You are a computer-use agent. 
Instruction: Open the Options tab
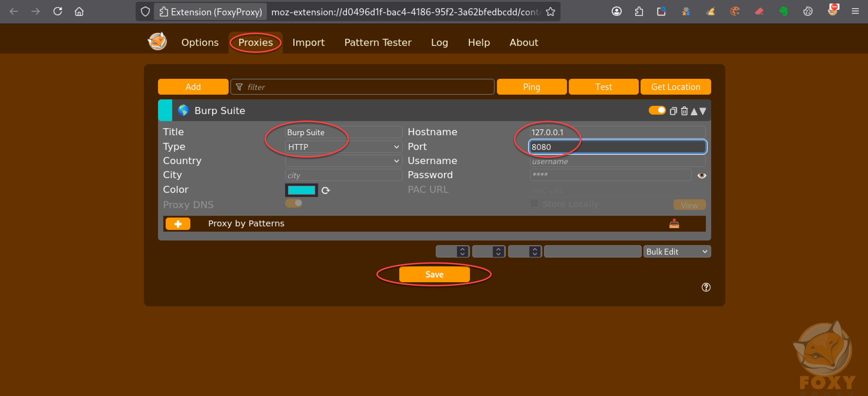[x=200, y=42]
